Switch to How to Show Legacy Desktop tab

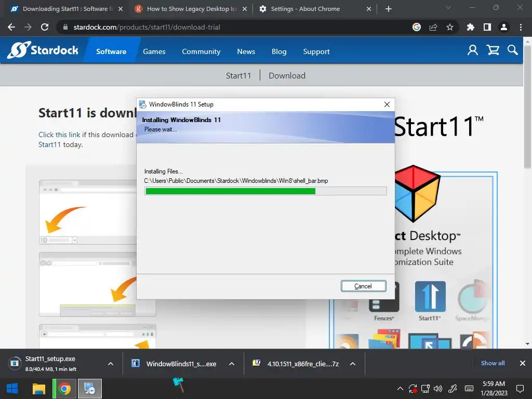point(191,9)
